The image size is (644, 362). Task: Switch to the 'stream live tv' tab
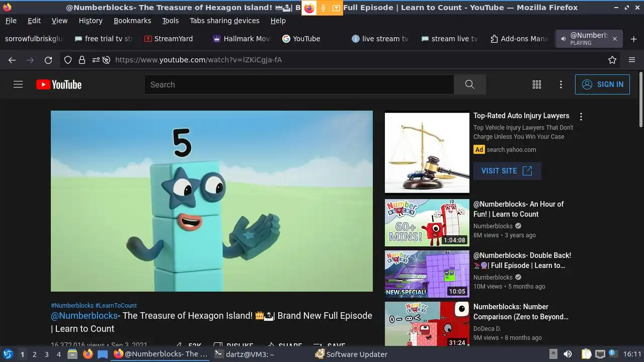point(450,39)
